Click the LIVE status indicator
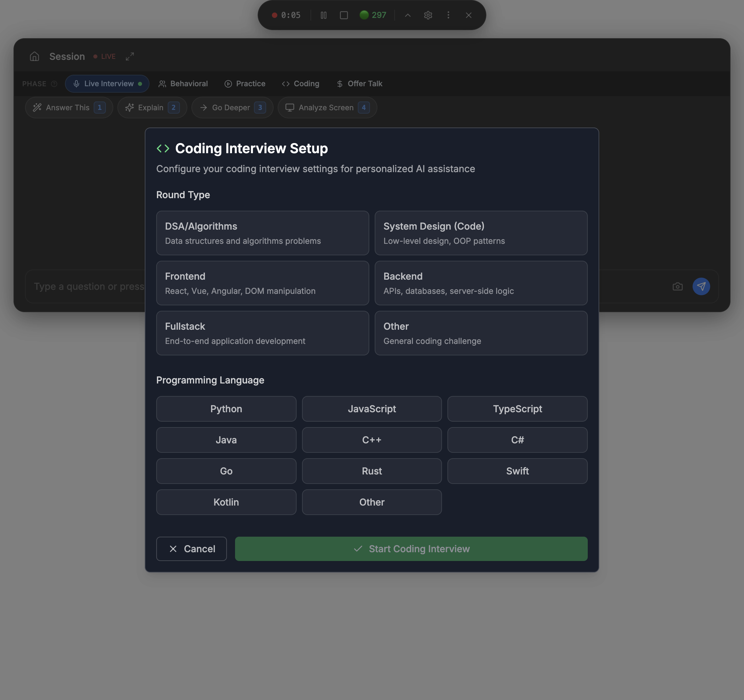 (104, 56)
